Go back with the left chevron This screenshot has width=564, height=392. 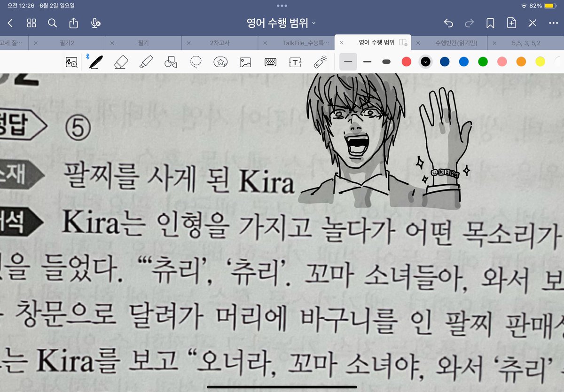click(10, 23)
